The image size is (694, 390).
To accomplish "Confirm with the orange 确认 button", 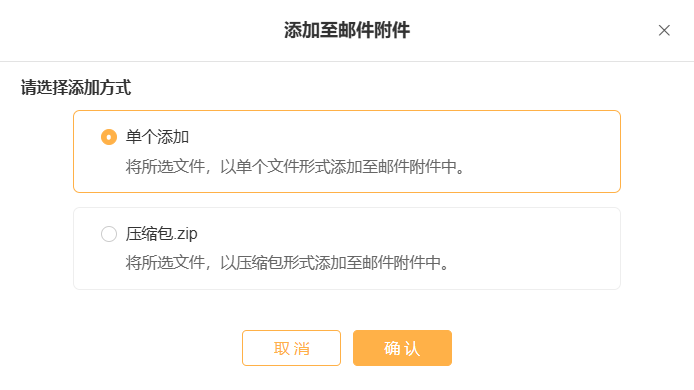I will tap(402, 348).
